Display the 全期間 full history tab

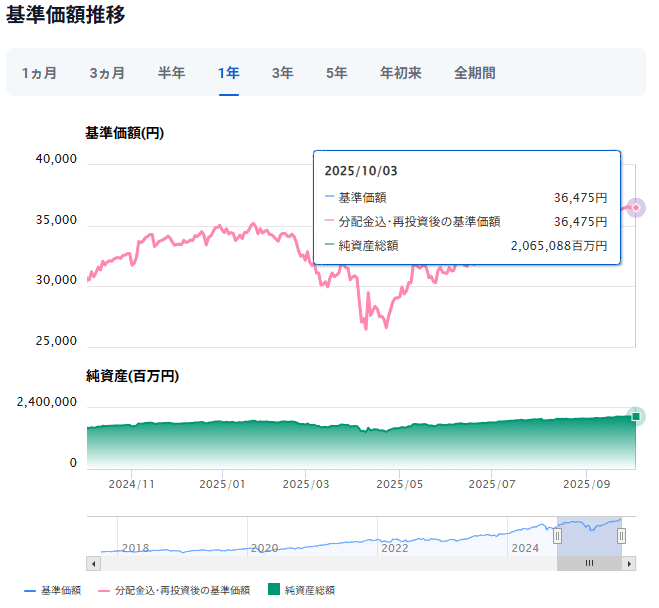coord(474,73)
